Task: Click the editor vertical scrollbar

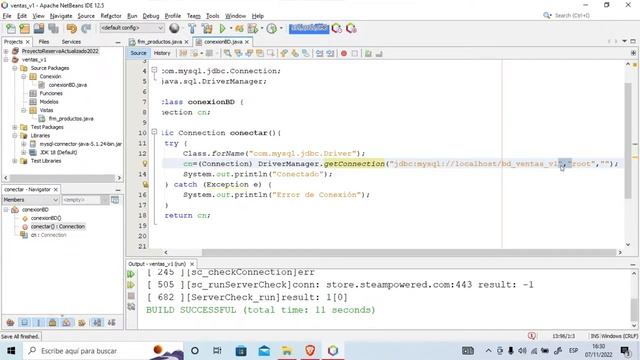Action: coord(628,141)
